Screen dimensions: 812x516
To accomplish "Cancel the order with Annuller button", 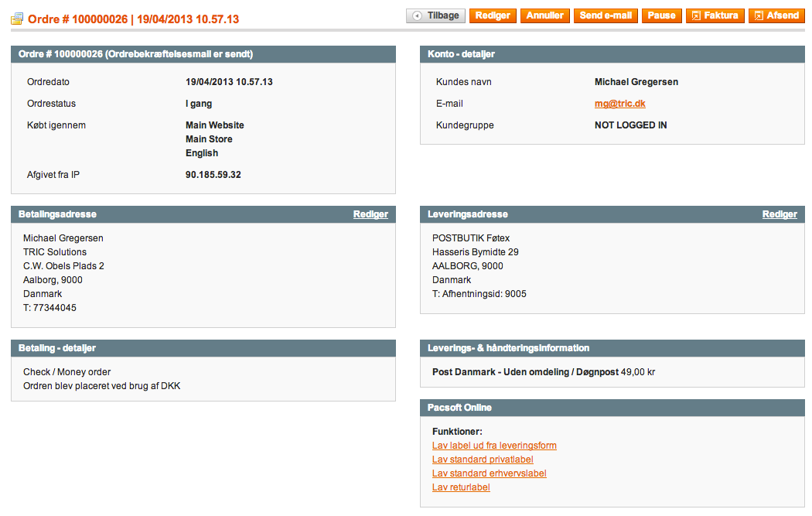I will point(545,15).
